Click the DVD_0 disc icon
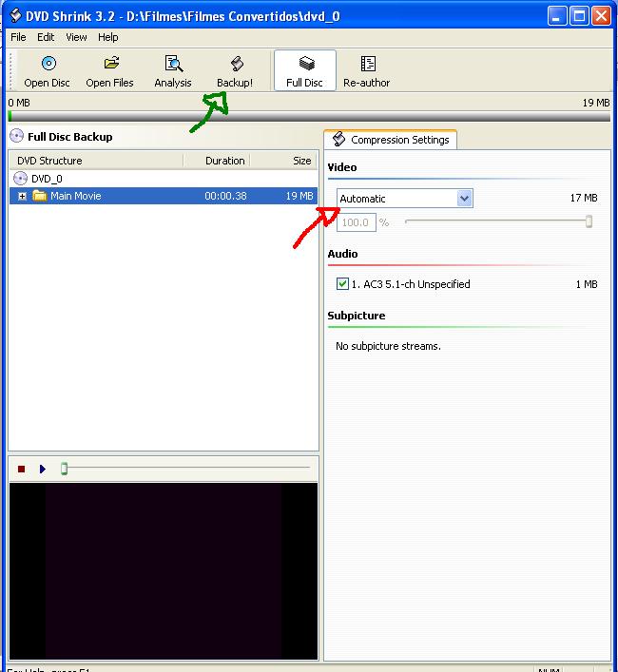618x672 pixels. pyautogui.click(x=20, y=178)
